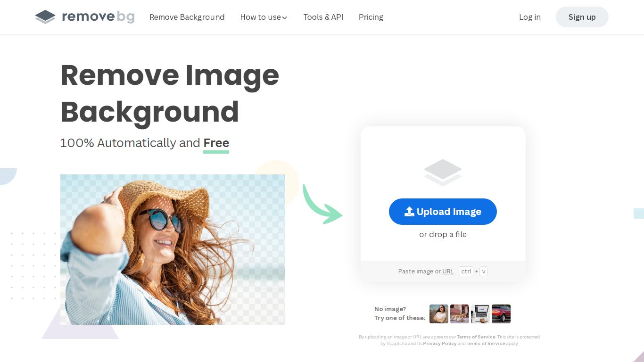Open the hCaptcha Terms of Service link
This screenshot has width=644, height=362.
click(x=486, y=344)
